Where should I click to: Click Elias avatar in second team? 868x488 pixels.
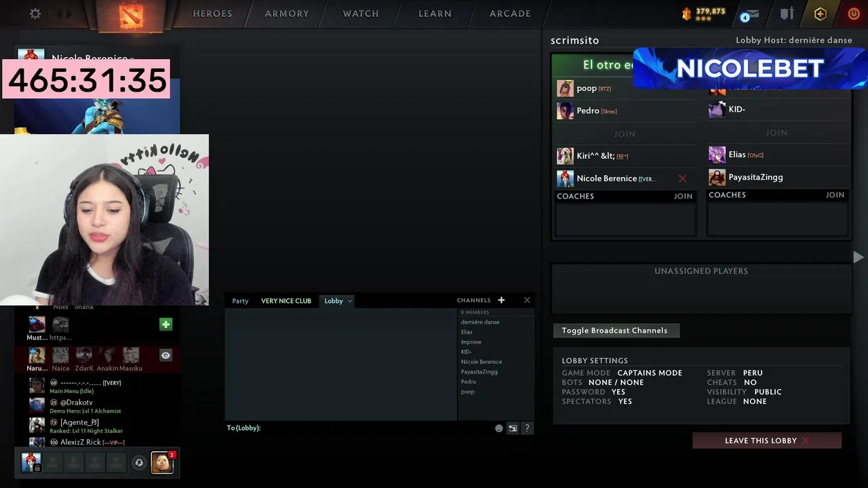[x=717, y=155]
